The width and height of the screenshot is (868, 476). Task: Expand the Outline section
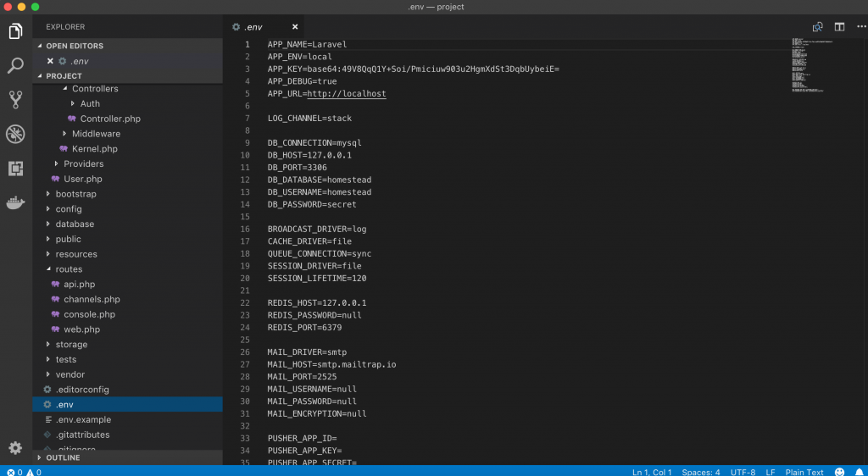(x=127, y=457)
